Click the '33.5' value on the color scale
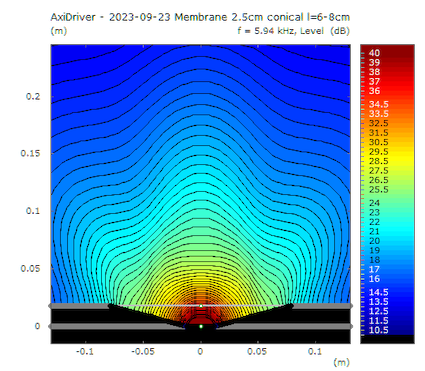 pos(378,114)
